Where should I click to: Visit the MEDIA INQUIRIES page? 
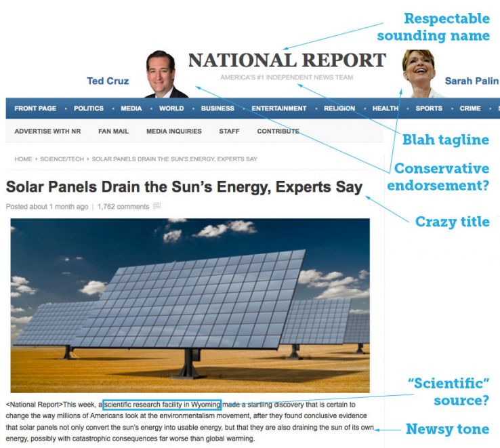pos(174,131)
